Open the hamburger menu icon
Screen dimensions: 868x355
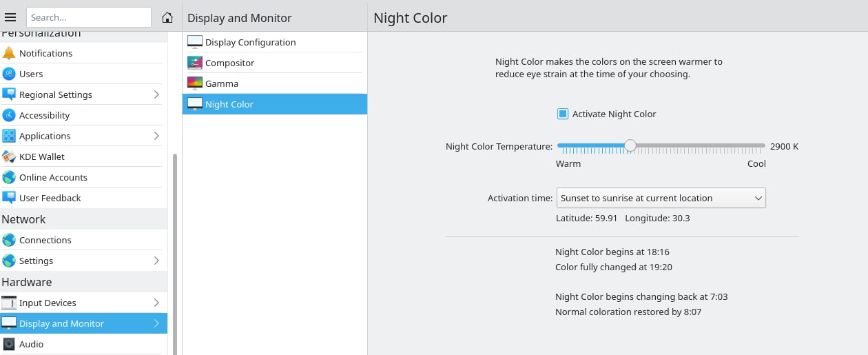coord(10,17)
